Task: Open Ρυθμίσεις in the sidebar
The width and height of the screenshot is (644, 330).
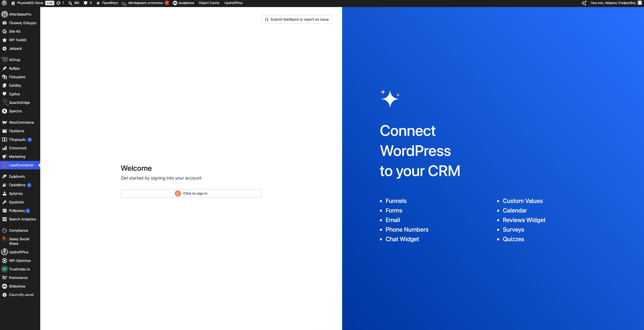Action: [20, 211]
